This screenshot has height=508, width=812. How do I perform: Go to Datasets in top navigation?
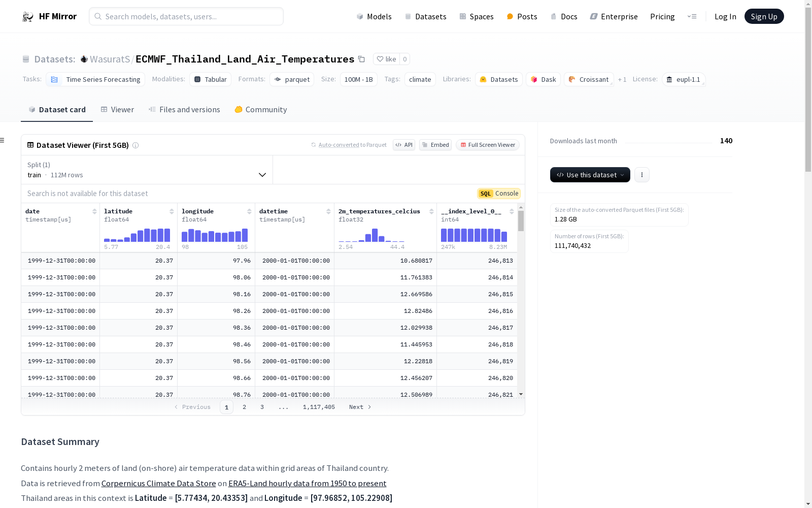tap(425, 16)
